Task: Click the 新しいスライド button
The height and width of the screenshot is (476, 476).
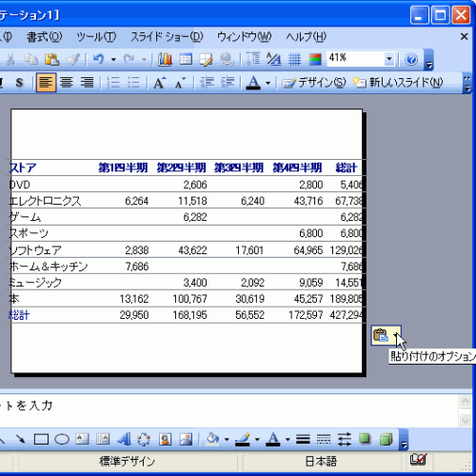Action: coord(398,83)
